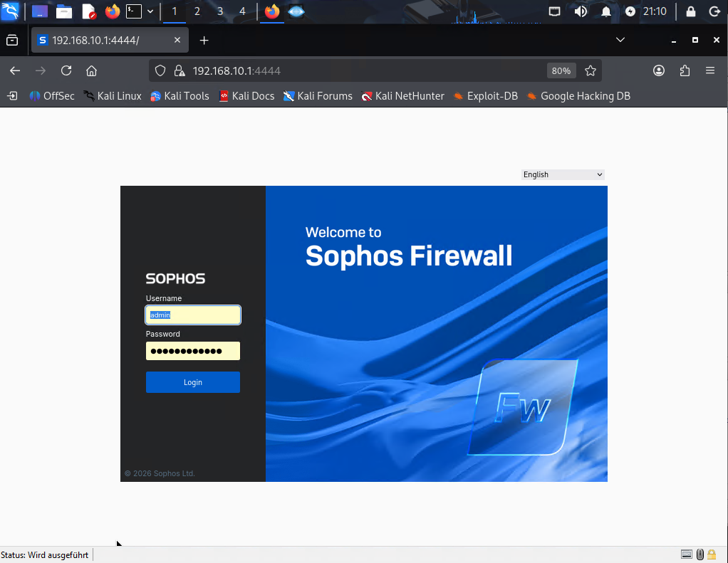Open the tracking protection shield icon

(x=160, y=70)
